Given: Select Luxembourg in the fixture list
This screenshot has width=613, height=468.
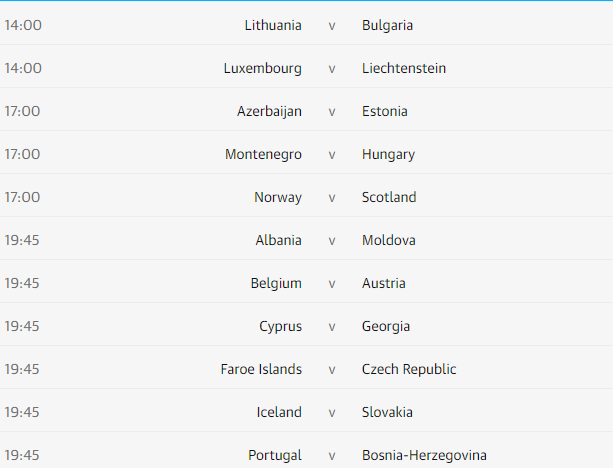Looking at the screenshot, I should pos(263,68).
